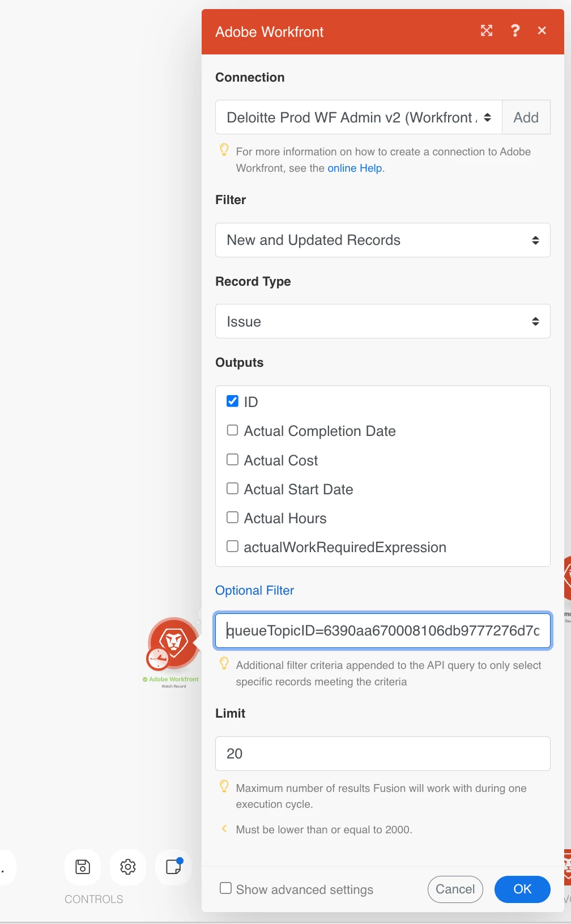Check the Actual Completion Date output

[232, 430]
